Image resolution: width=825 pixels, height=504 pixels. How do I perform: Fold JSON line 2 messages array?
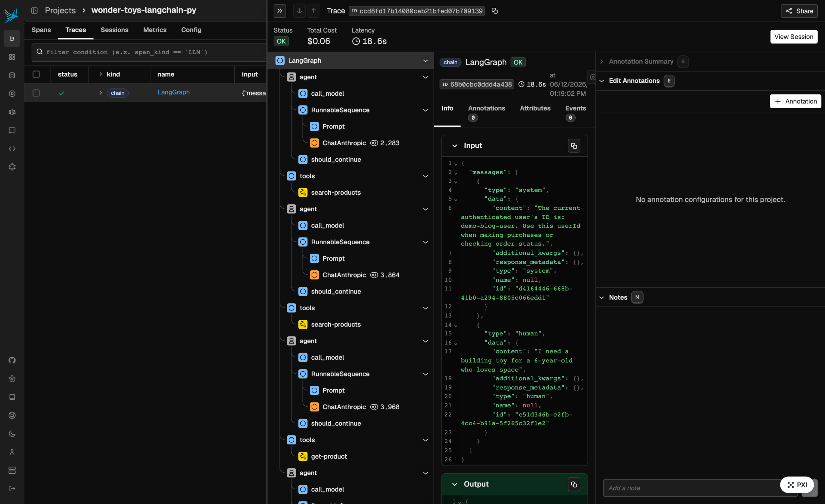click(x=456, y=173)
